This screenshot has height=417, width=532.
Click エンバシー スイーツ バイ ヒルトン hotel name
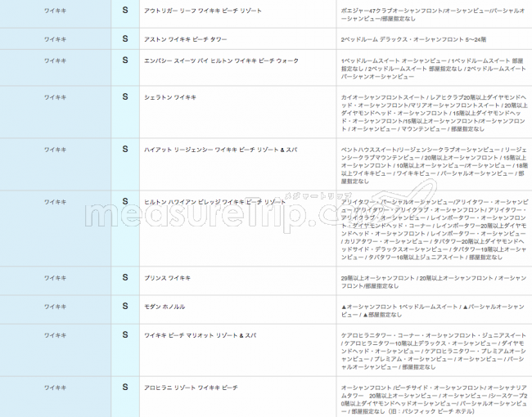pyautogui.click(x=221, y=61)
